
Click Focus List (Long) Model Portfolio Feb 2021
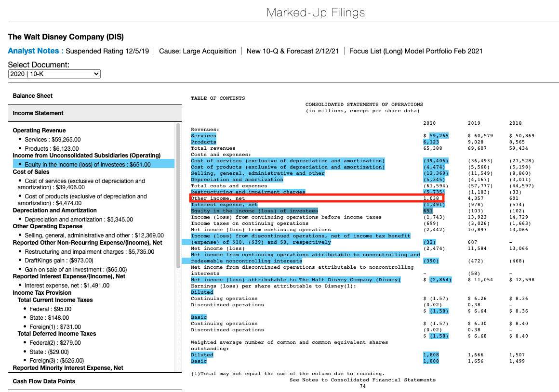click(x=416, y=51)
